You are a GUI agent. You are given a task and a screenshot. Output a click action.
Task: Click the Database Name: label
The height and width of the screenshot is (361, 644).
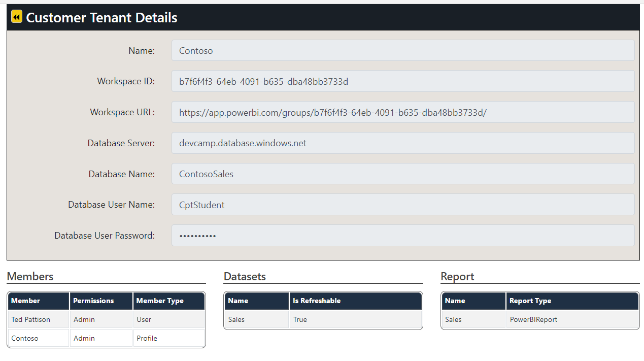click(x=122, y=174)
